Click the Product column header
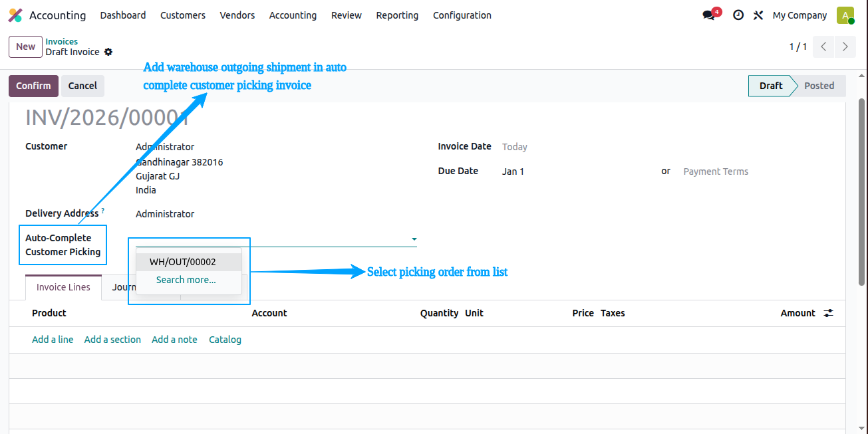Image resolution: width=868 pixels, height=434 pixels. coord(49,313)
